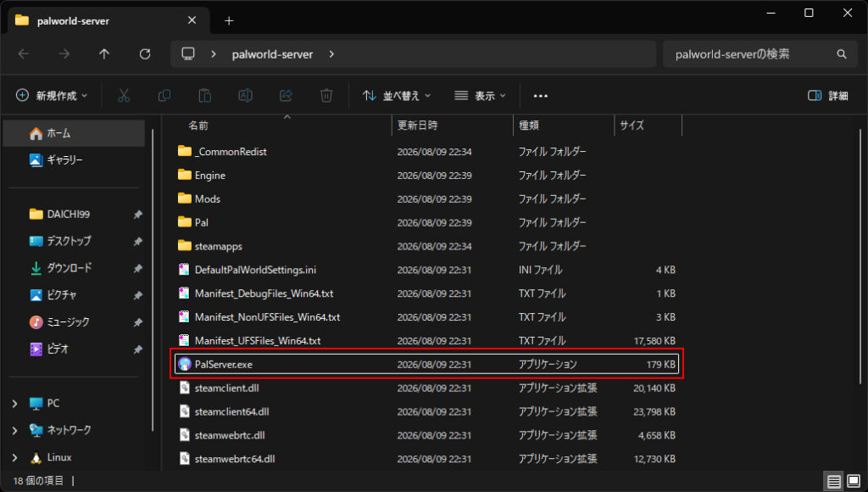Select the steamapps folder name
The height and width of the screenshot is (492, 868).
pos(219,246)
